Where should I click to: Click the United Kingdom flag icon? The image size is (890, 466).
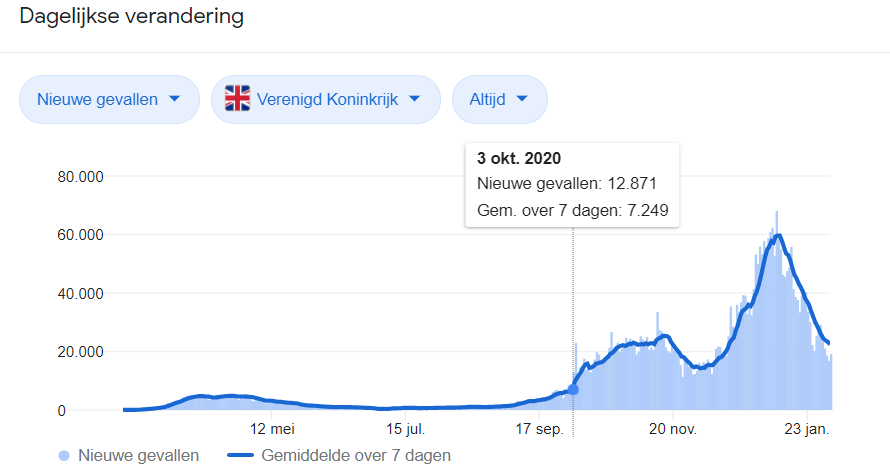point(237,98)
